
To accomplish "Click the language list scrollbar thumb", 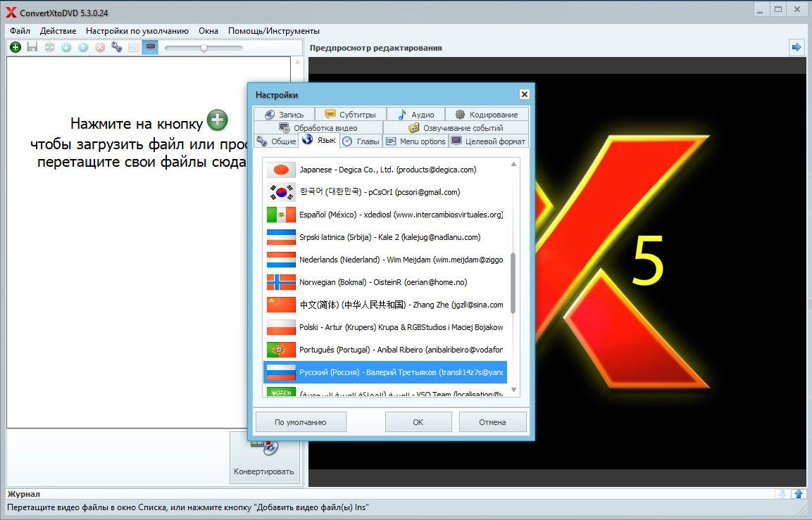I will coord(513,283).
